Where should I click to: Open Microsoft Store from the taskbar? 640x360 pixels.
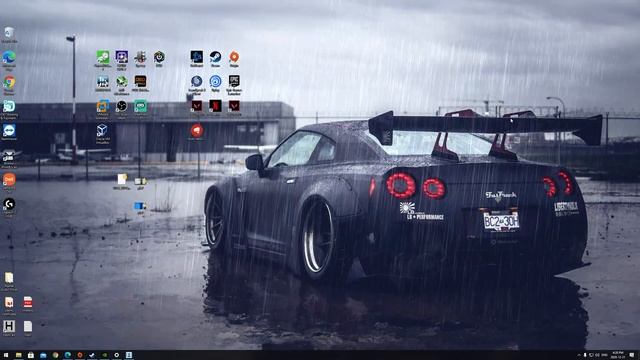pyautogui.click(x=31, y=355)
